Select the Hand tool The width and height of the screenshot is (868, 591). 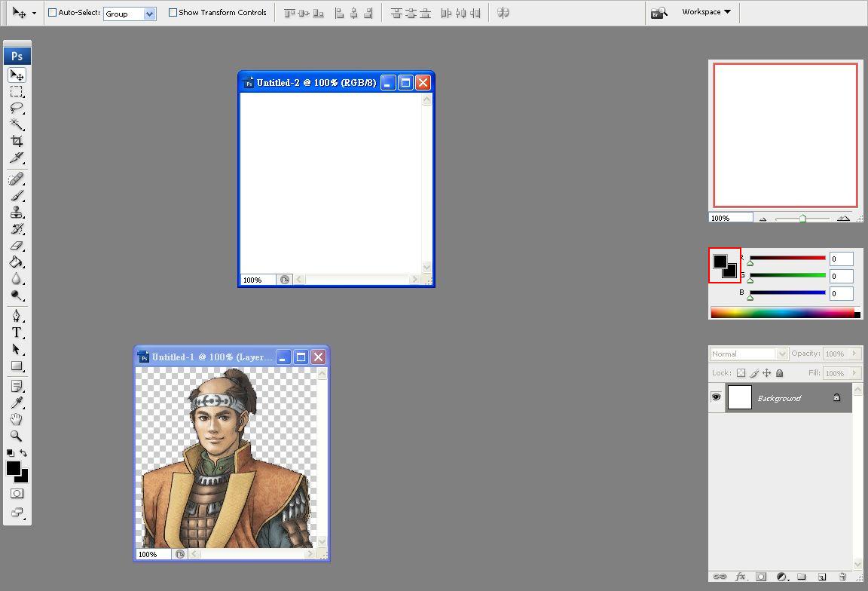click(17, 419)
